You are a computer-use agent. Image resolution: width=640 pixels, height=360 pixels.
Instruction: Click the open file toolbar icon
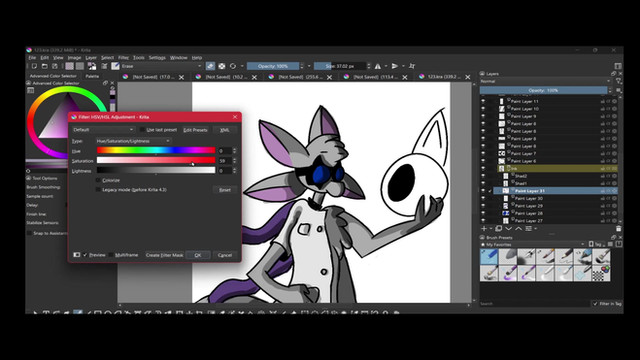[44, 66]
